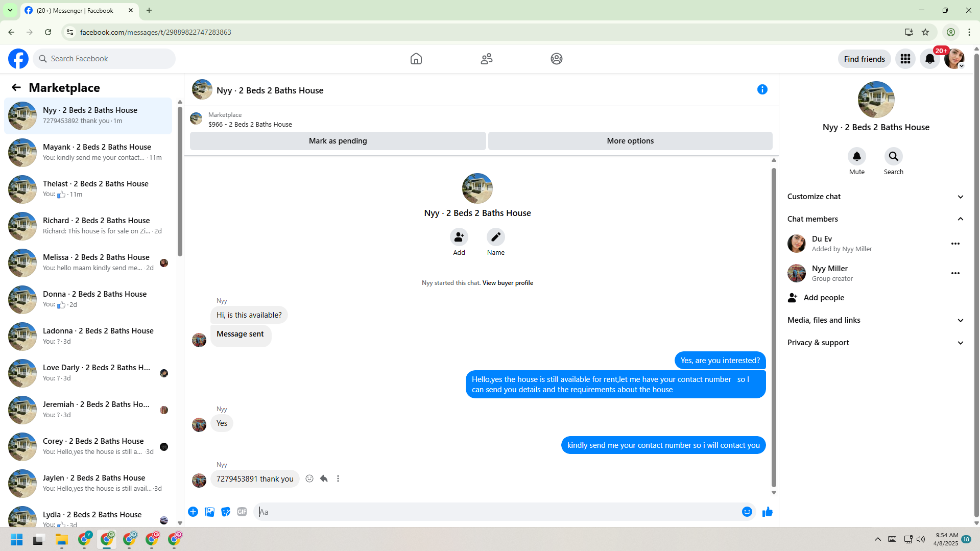This screenshot has height=551, width=980.
Task: Mute this conversation
Action: (857, 156)
